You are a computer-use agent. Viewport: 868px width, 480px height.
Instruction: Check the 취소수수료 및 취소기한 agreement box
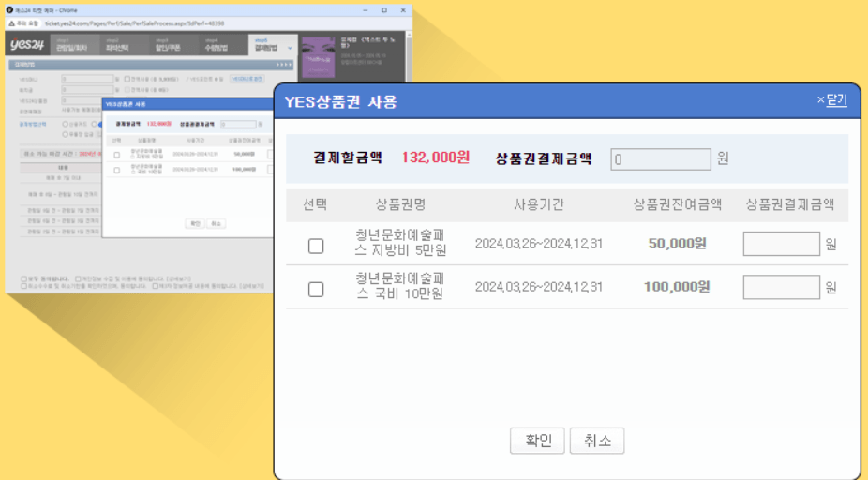[x=23, y=286]
